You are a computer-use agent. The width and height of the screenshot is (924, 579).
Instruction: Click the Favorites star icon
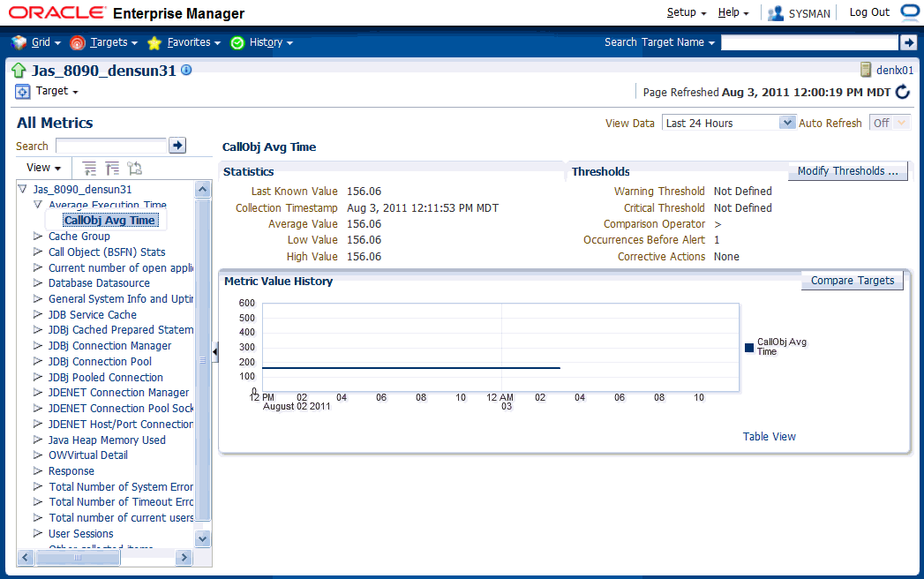click(154, 42)
